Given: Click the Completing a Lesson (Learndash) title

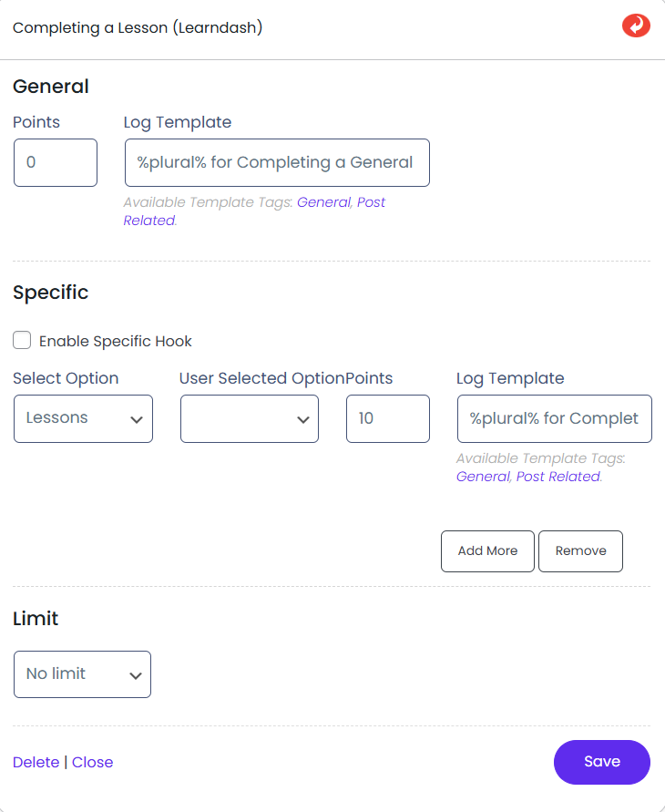Looking at the screenshot, I should click(138, 27).
